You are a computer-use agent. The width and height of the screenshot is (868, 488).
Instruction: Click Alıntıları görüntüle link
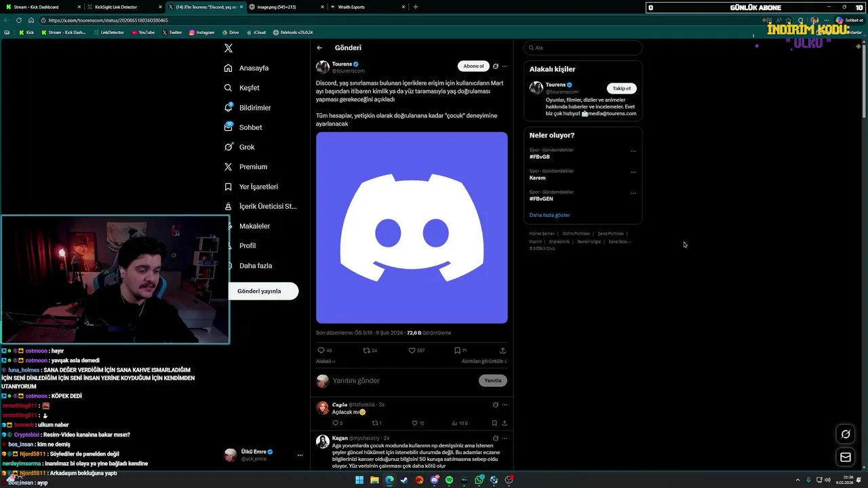pos(484,361)
